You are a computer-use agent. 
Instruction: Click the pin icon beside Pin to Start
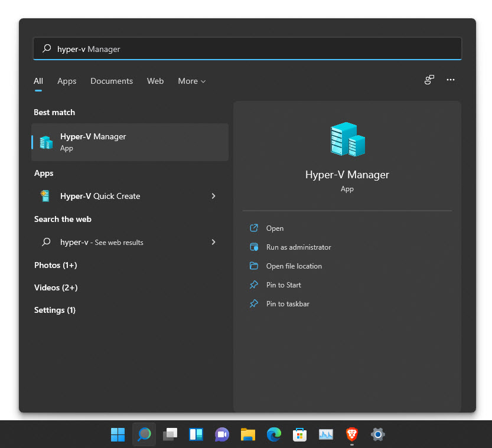tap(254, 285)
